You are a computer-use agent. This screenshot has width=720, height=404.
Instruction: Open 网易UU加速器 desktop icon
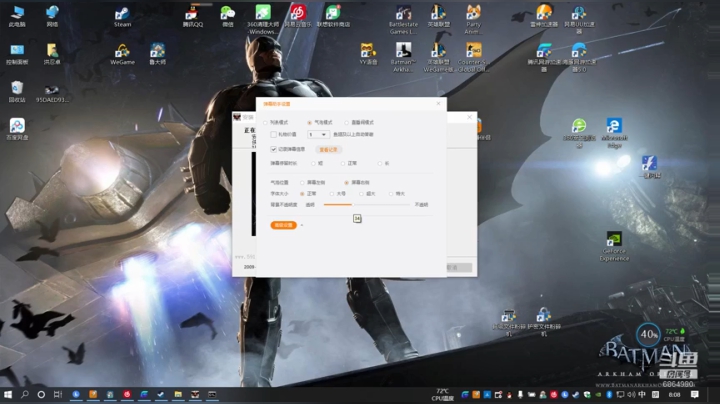click(x=579, y=20)
